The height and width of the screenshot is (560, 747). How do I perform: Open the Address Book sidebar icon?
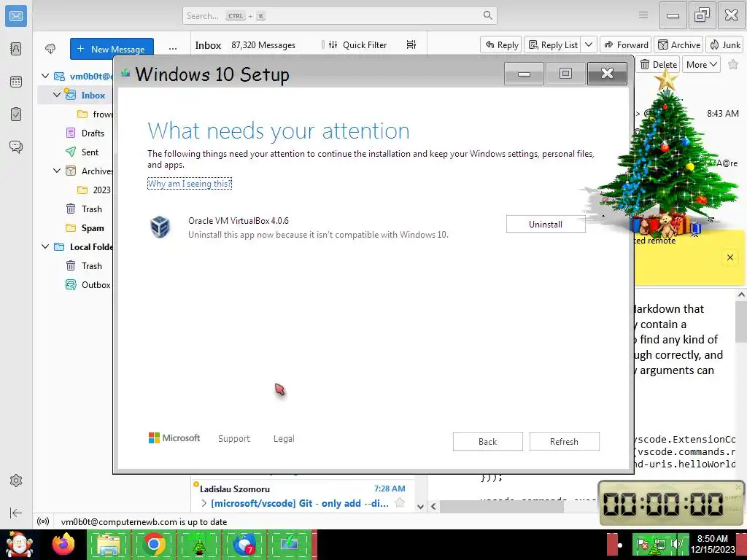tap(16, 49)
